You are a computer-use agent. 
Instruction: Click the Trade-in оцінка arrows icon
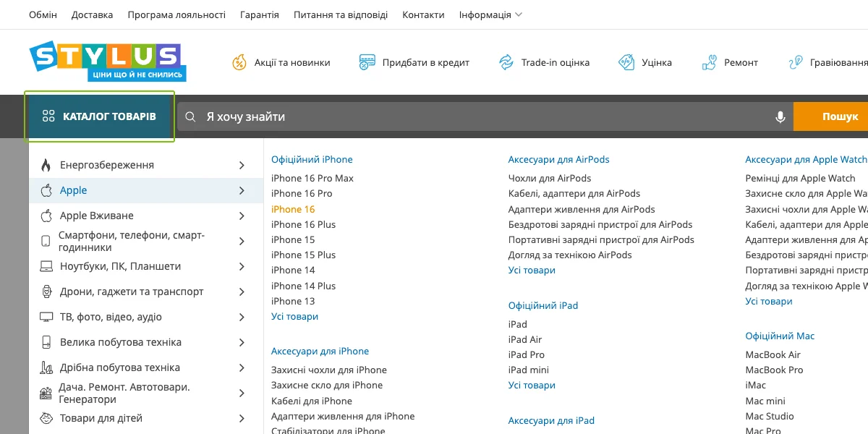506,63
